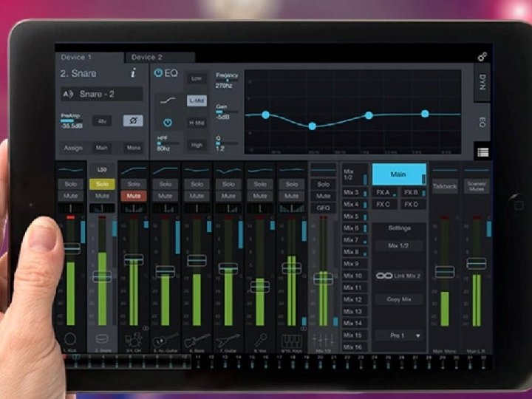Viewport: 532px width, 399px height.
Task: Select the Main mix
Action: (399, 174)
